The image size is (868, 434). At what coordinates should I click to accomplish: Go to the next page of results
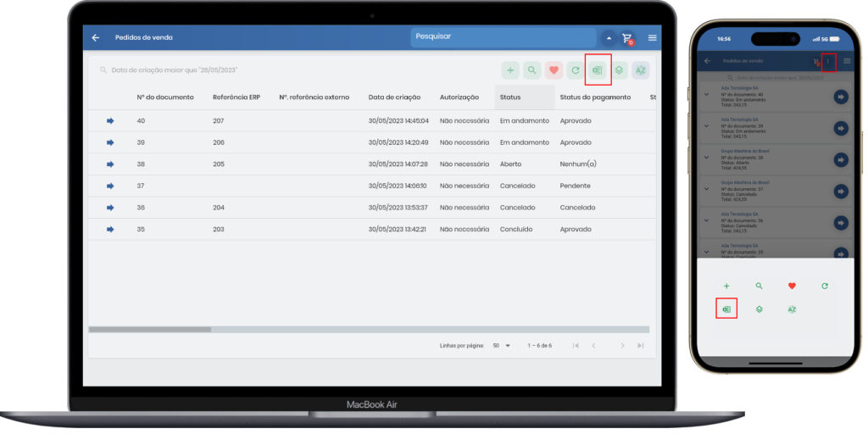[622, 346]
